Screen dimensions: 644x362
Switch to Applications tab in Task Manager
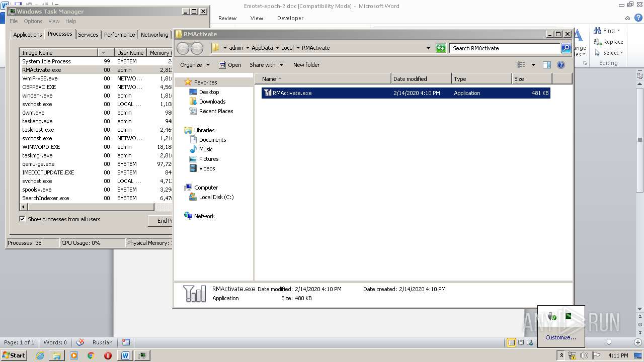pos(27,35)
